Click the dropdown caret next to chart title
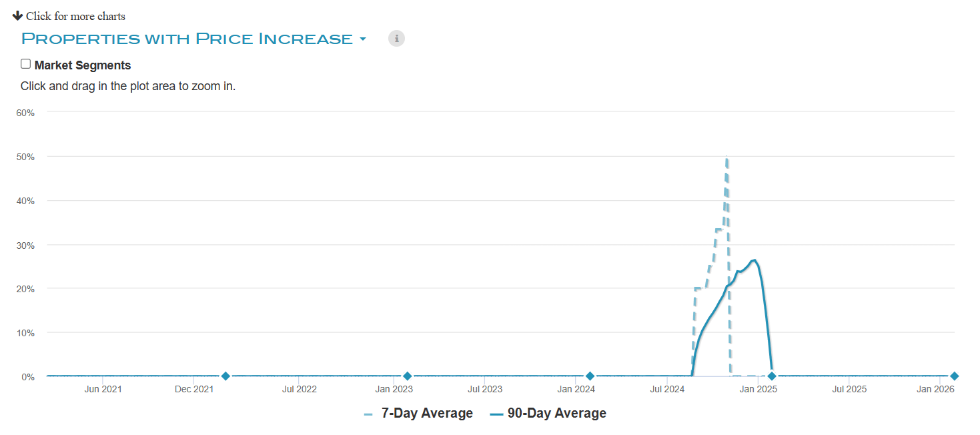This screenshot has height=435, width=980. pos(363,39)
